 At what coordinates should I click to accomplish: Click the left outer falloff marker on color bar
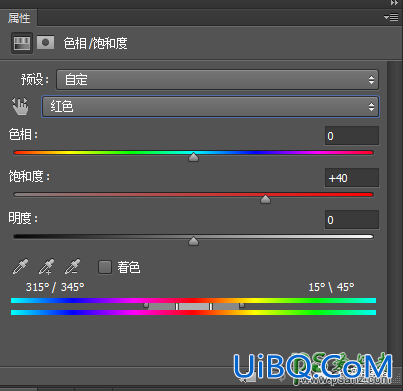coord(146,305)
